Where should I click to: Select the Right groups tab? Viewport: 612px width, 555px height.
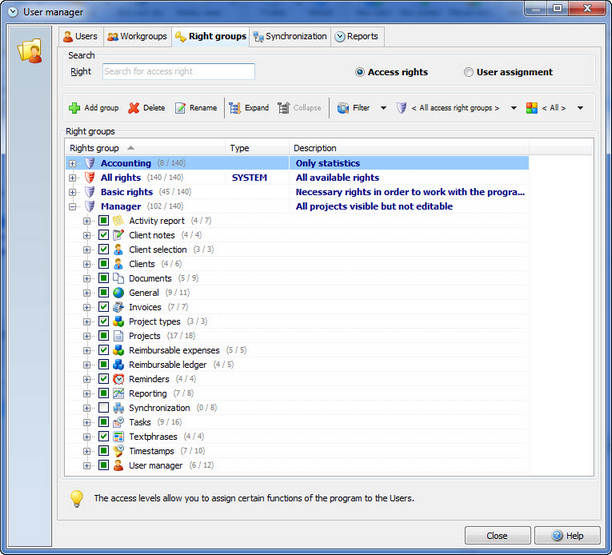211,36
